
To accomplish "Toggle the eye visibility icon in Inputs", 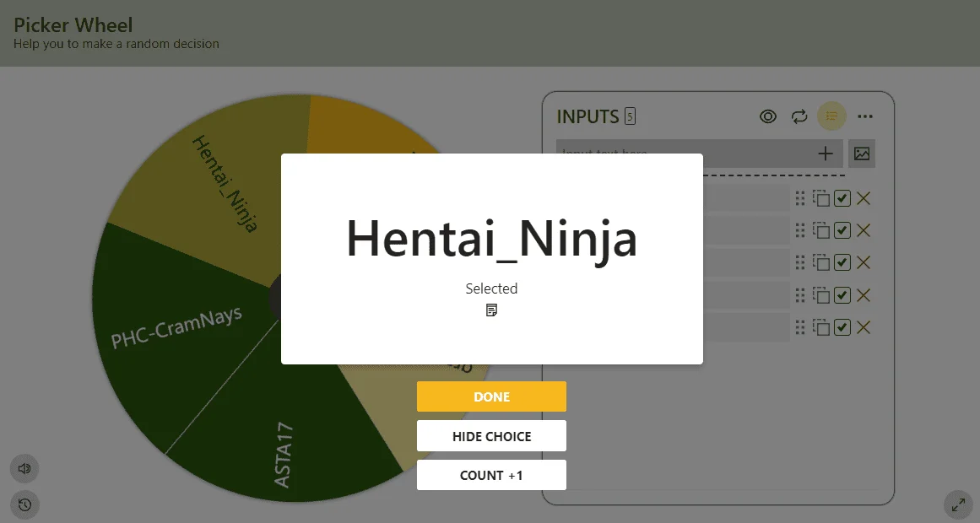I will (767, 116).
